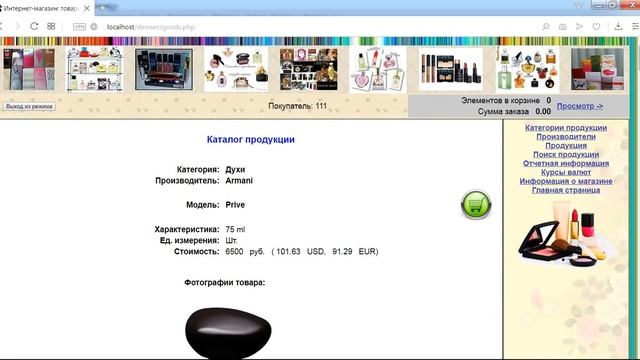Click the Prive model name
The image size is (640, 360).
235,205
